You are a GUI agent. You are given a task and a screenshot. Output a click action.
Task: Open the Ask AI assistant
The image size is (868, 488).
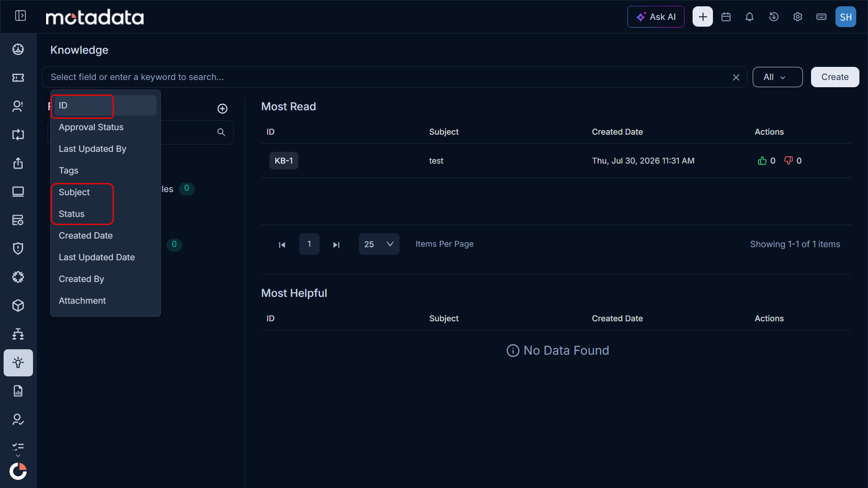coord(656,17)
